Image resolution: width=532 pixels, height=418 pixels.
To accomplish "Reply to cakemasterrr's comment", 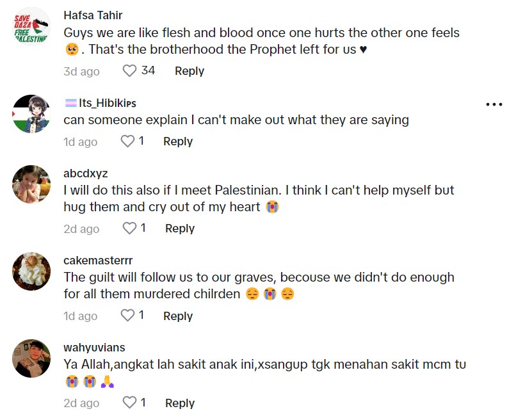I will [x=178, y=316].
